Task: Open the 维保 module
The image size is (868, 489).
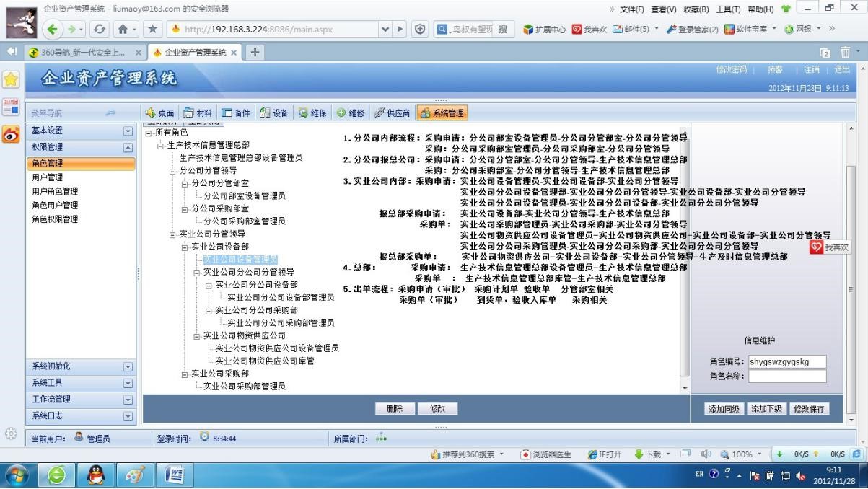Action: 312,112
